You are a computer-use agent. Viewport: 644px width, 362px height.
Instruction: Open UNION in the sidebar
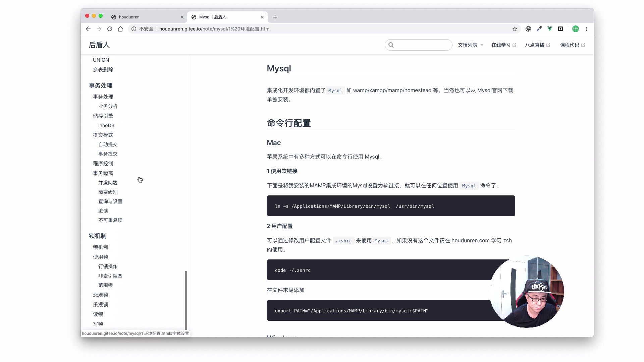(x=101, y=60)
